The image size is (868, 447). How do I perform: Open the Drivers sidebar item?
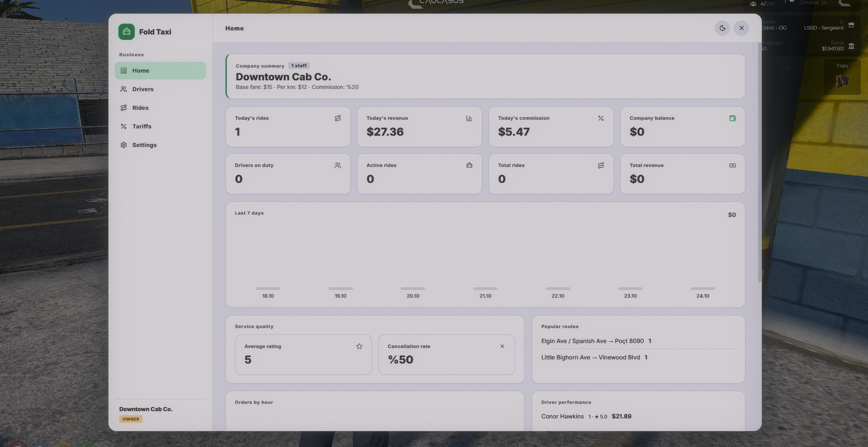(160, 89)
